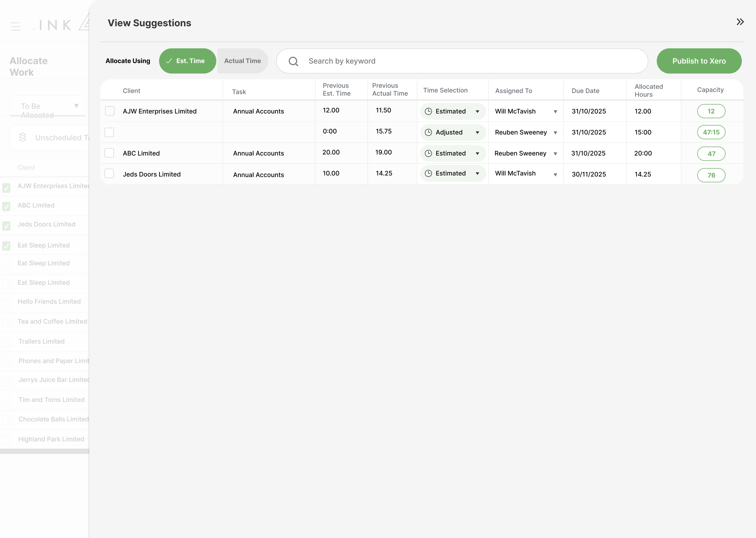This screenshot has width=756, height=538.
Task: Click the sidebar horizontal scrollbar
Action: pos(44,451)
